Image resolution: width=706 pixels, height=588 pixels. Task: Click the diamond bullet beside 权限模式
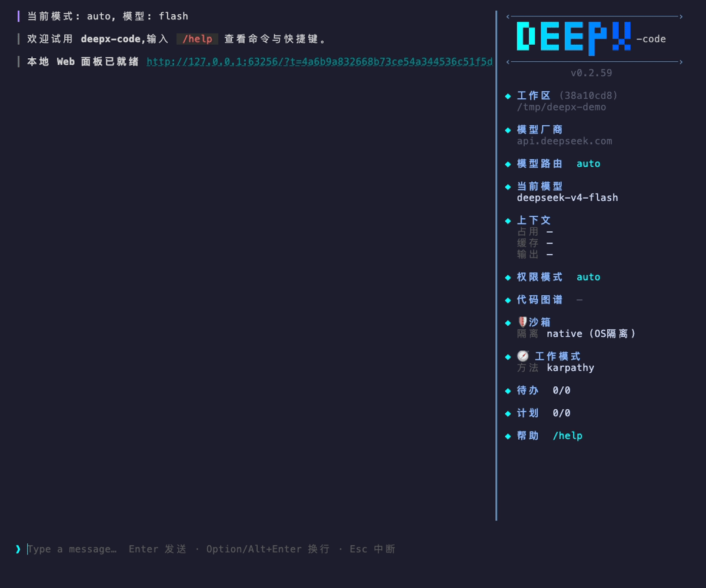coord(508,278)
